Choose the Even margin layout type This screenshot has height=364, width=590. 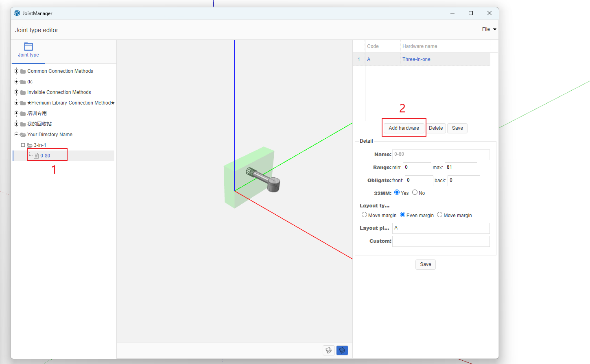(403, 215)
